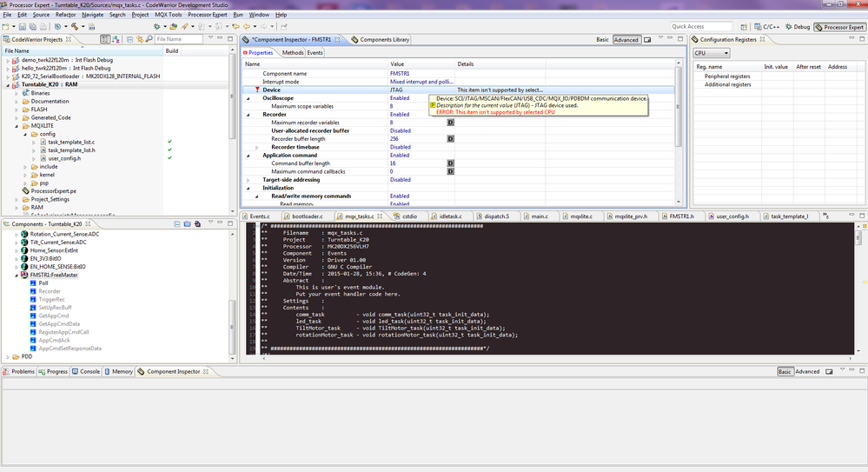Image resolution: width=868 pixels, height=472 pixels.
Task: Click Collapse All icon in Components panel
Action: [177, 223]
